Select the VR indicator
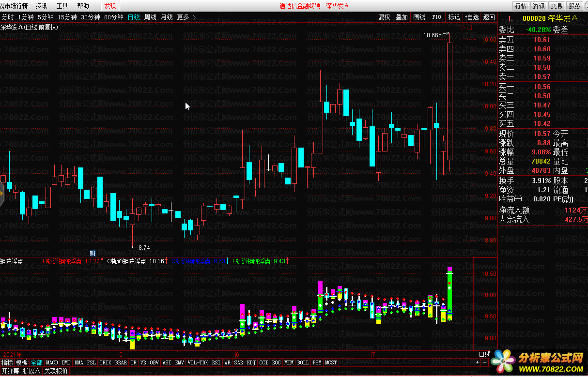588x377 pixels. pyautogui.click(x=143, y=362)
